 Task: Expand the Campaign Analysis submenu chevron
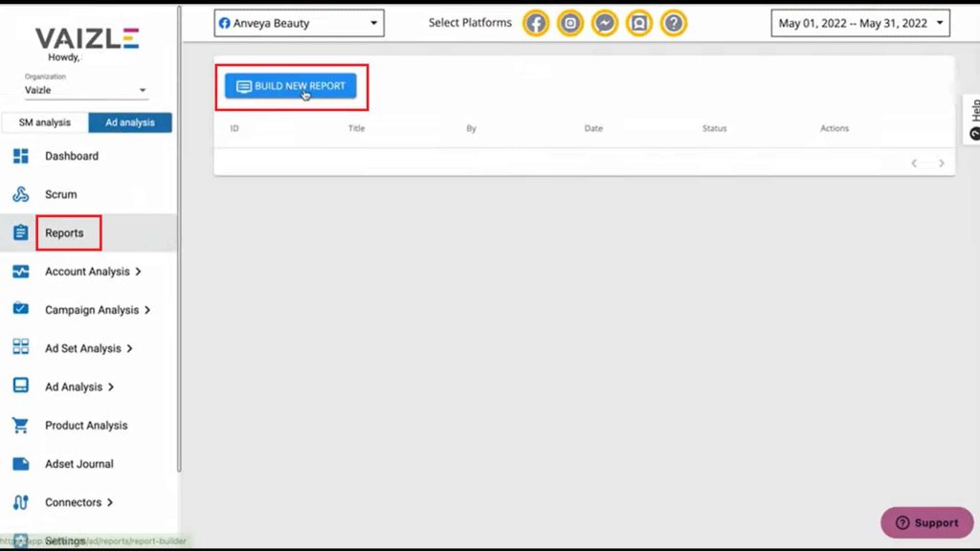click(147, 310)
